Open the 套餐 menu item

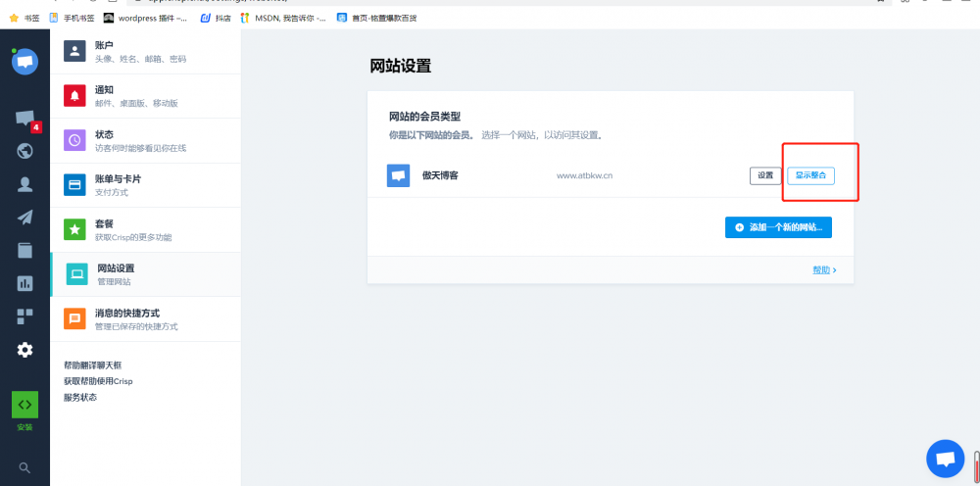[x=145, y=230]
